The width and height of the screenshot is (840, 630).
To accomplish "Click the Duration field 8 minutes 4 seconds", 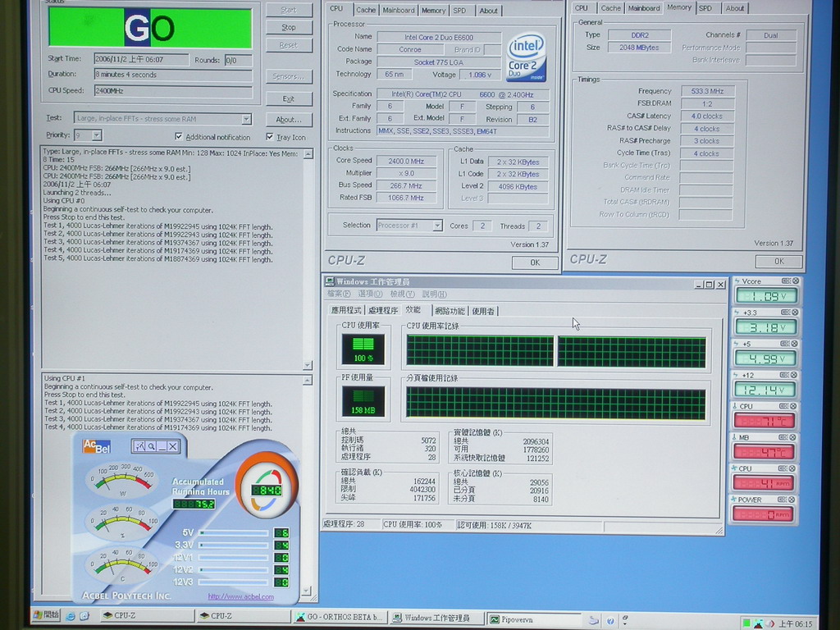I will click(173, 75).
